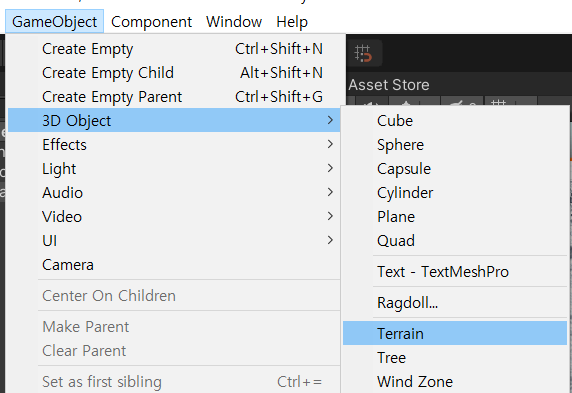Create a Terrain object
This screenshot has height=393, width=572.
[455, 334]
